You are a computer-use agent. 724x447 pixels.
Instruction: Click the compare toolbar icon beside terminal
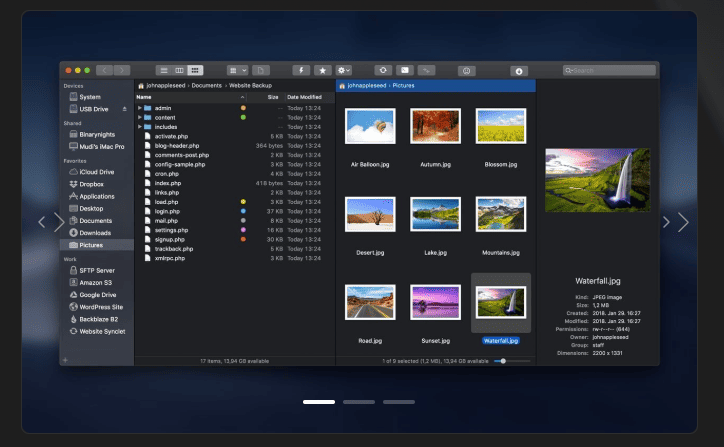(x=426, y=70)
